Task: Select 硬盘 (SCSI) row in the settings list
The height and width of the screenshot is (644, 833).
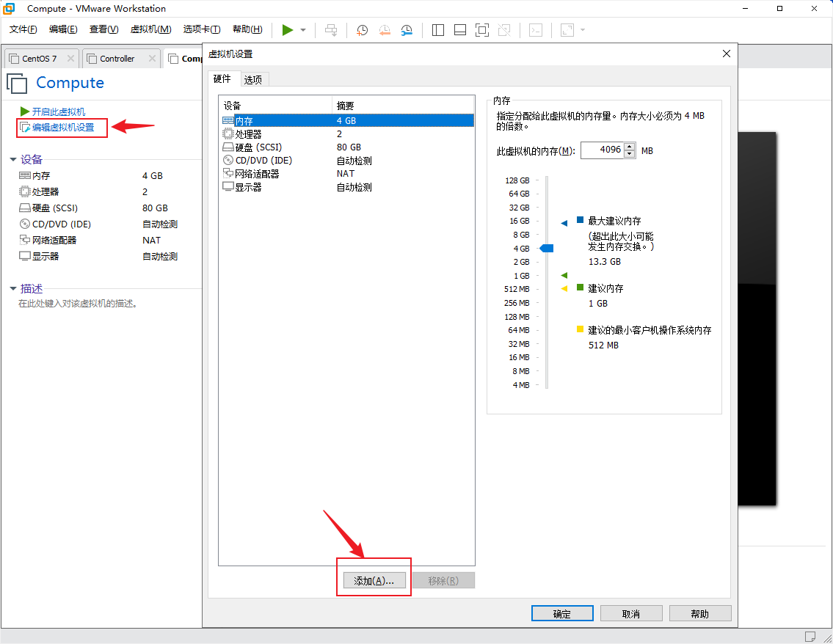Action: [x=347, y=147]
